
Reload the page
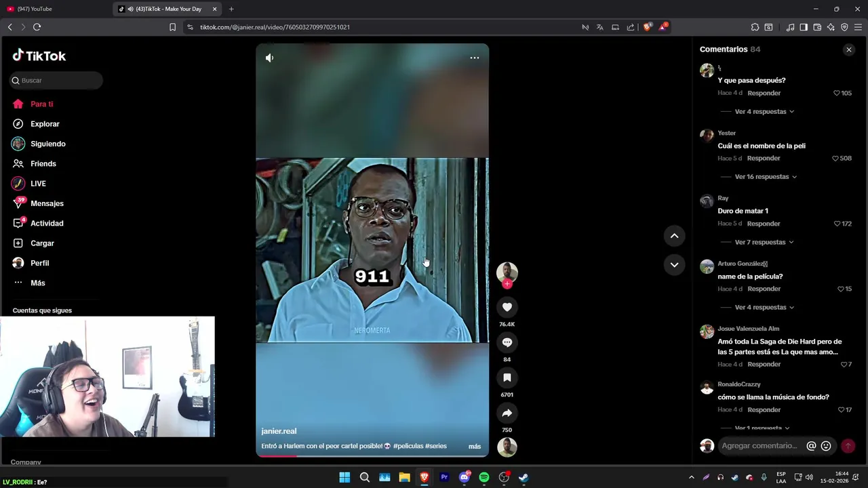tap(37, 27)
